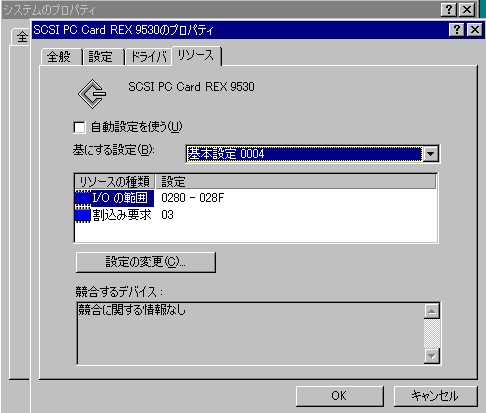Click the down arrow of conflict list scrollbar
This screenshot has width=486, height=413.
tap(432, 356)
